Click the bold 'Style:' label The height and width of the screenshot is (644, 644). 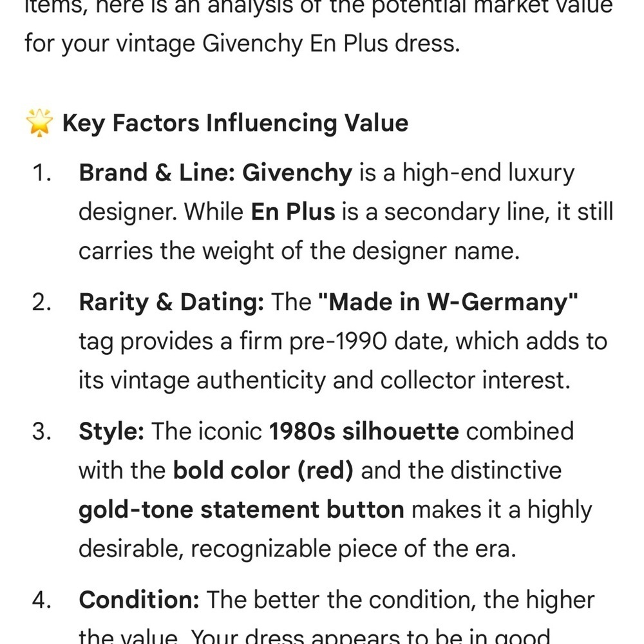pyautogui.click(x=111, y=431)
